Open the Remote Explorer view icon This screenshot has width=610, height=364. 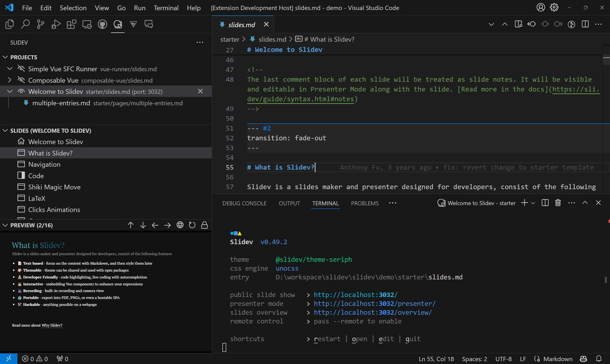pyautogui.click(x=87, y=24)
